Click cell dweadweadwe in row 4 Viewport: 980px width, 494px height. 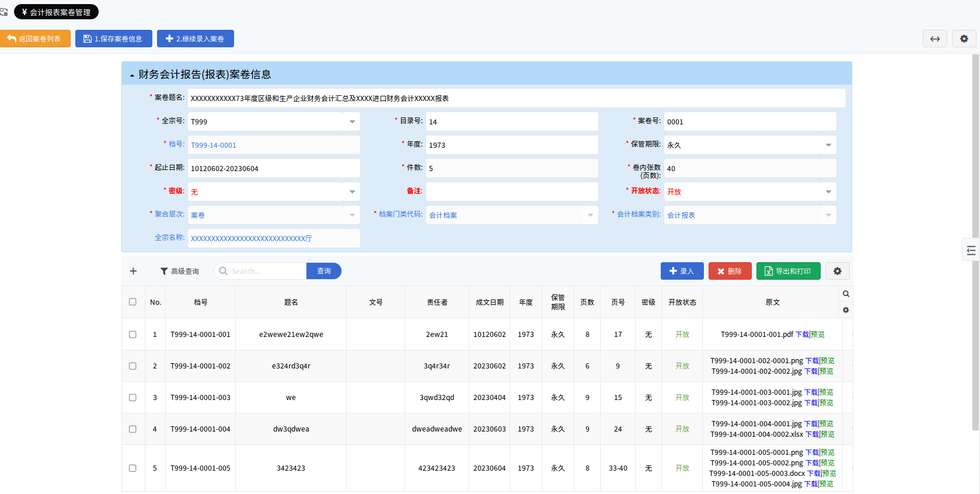437,429
